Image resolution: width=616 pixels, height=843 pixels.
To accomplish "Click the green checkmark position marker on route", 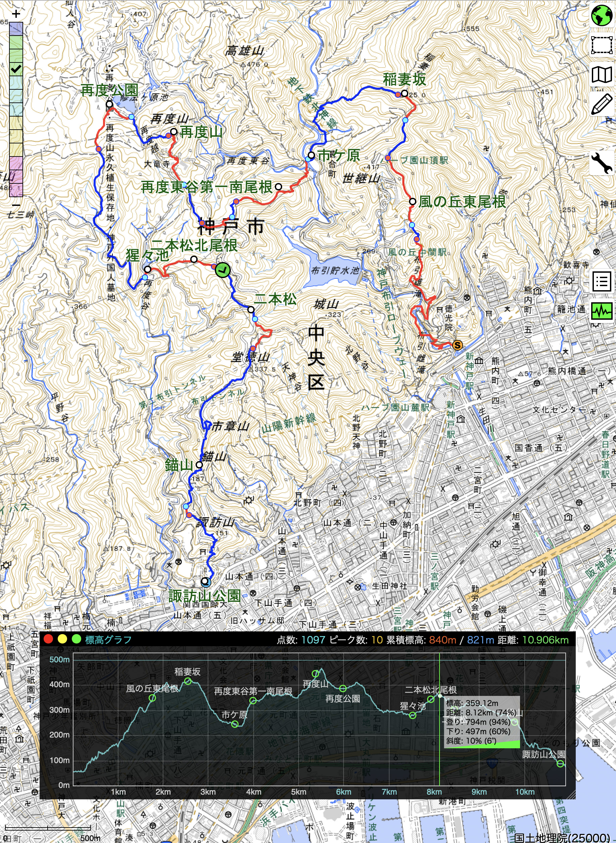I will [222, 270].
